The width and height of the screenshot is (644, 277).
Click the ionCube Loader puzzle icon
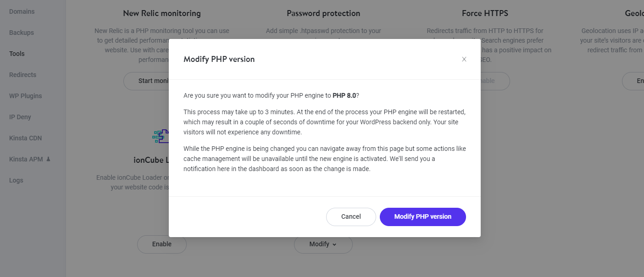[160, 136]
